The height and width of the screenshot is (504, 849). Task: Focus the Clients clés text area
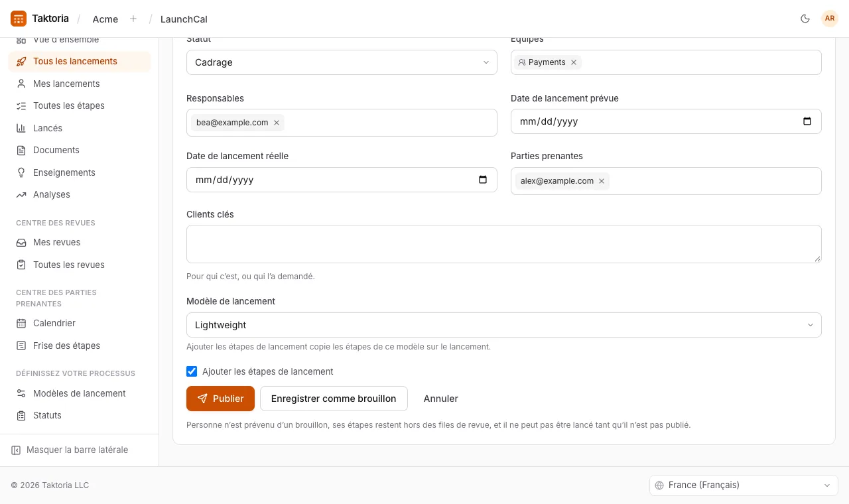click(x=504, y=244)
